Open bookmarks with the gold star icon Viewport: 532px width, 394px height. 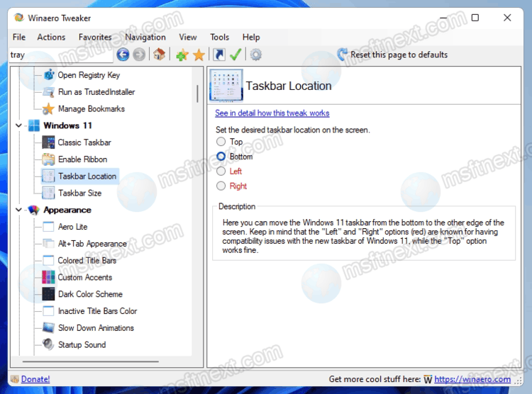(199, 55)
